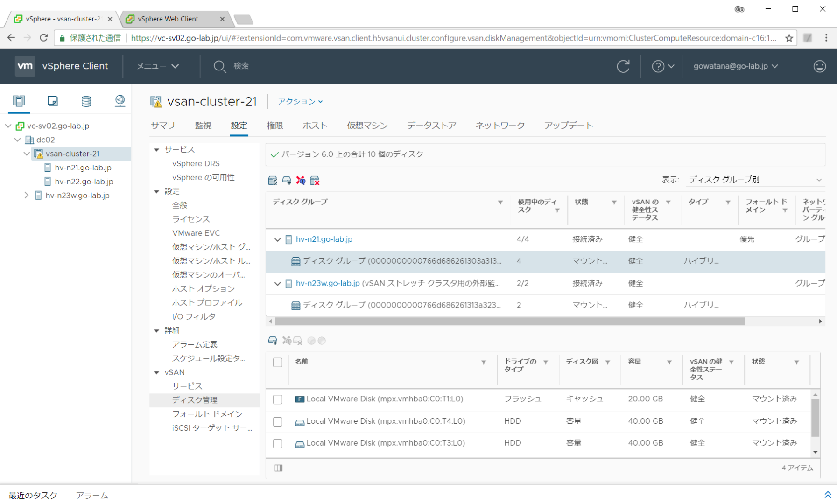Collapse the vSAN settings section

157,372
